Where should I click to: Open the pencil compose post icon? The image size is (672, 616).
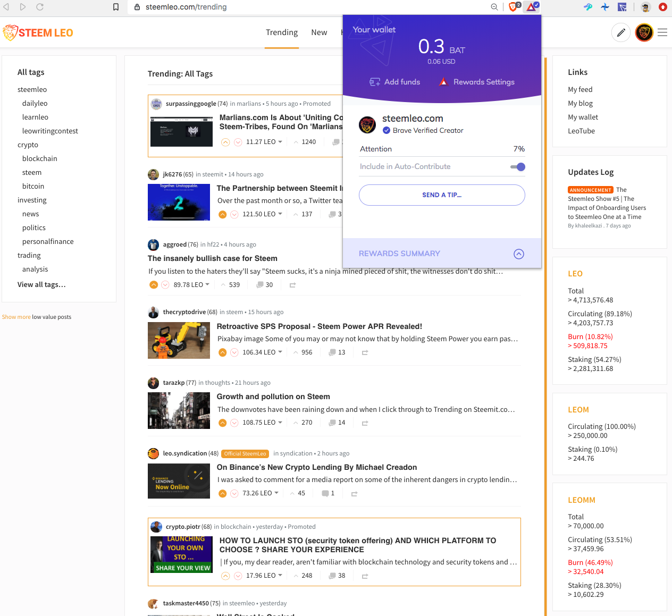click(621, 32)
